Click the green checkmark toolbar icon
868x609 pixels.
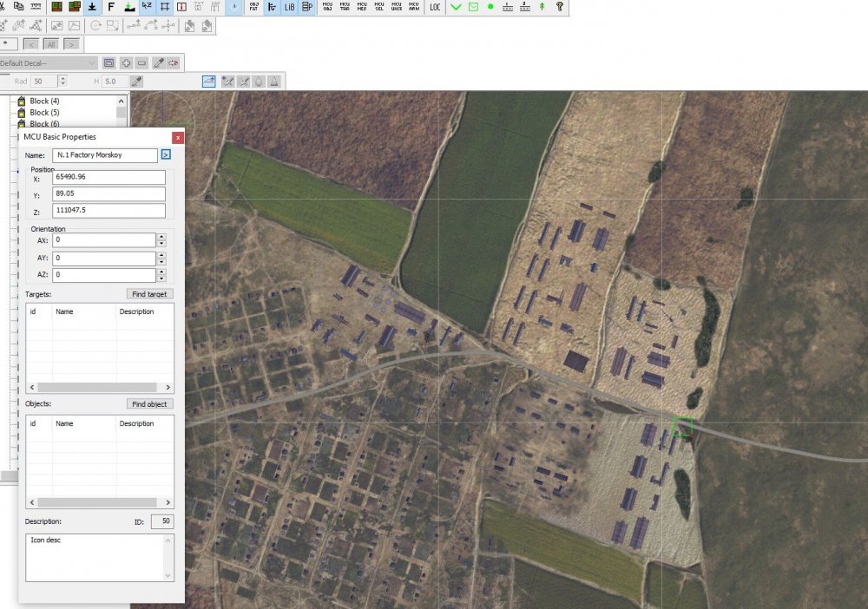point(456,7)
